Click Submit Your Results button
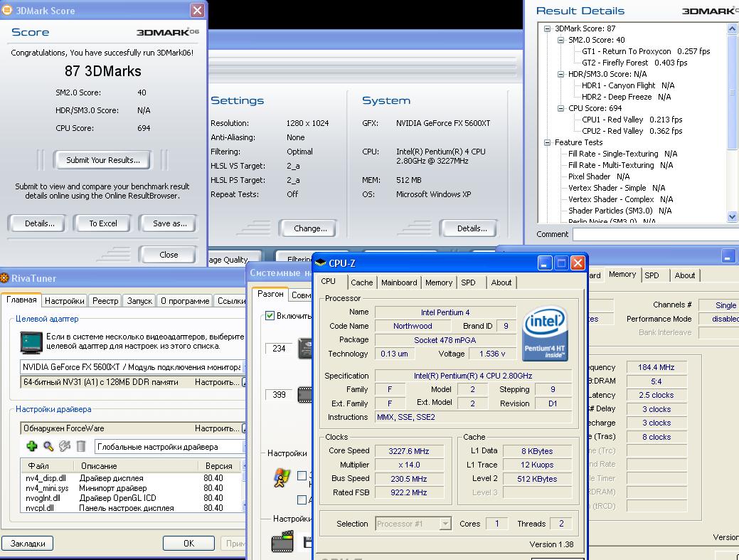Screen dimensions: 739x560 (102, 160)
